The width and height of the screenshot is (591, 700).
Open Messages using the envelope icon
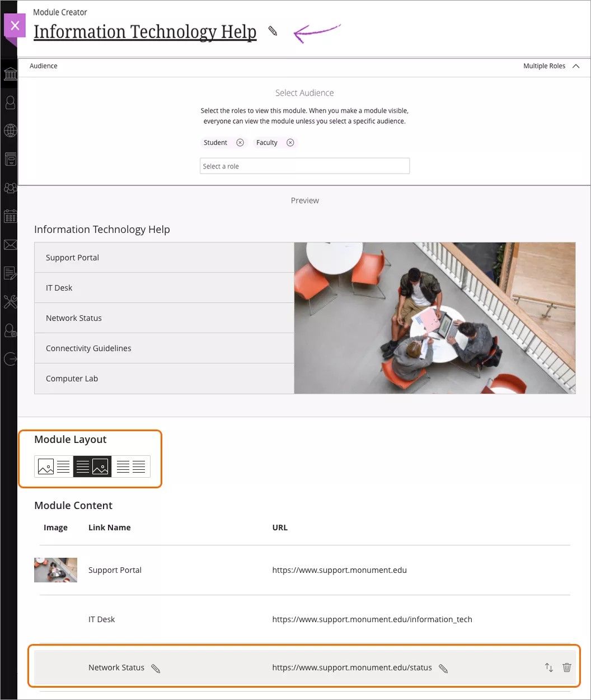click(x=10, y=245)
